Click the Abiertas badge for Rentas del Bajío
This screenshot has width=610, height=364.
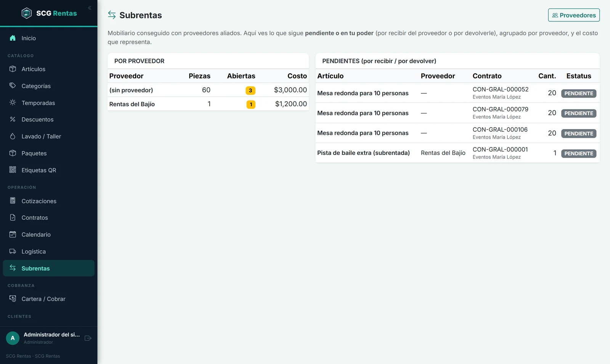pyautogui.click(x=251, y=104)
